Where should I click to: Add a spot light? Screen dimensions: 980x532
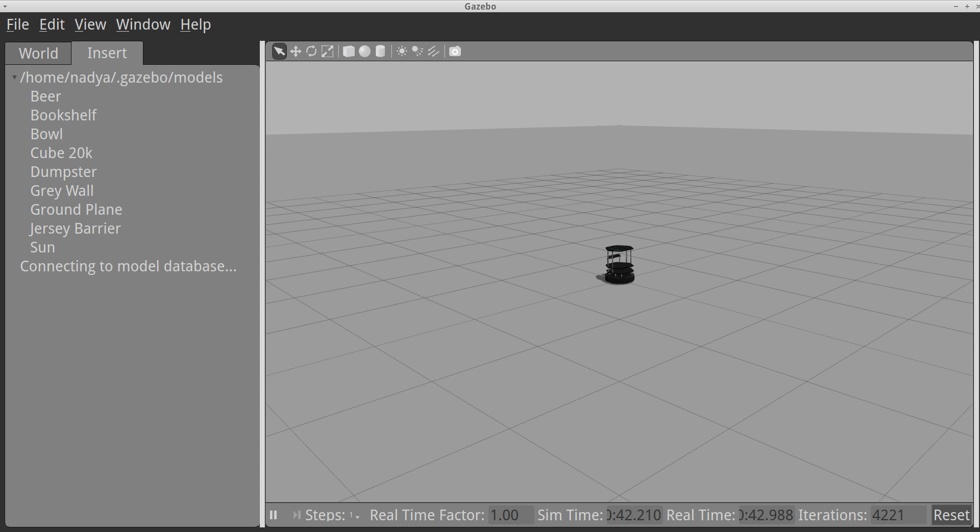(x=418, y=52)
